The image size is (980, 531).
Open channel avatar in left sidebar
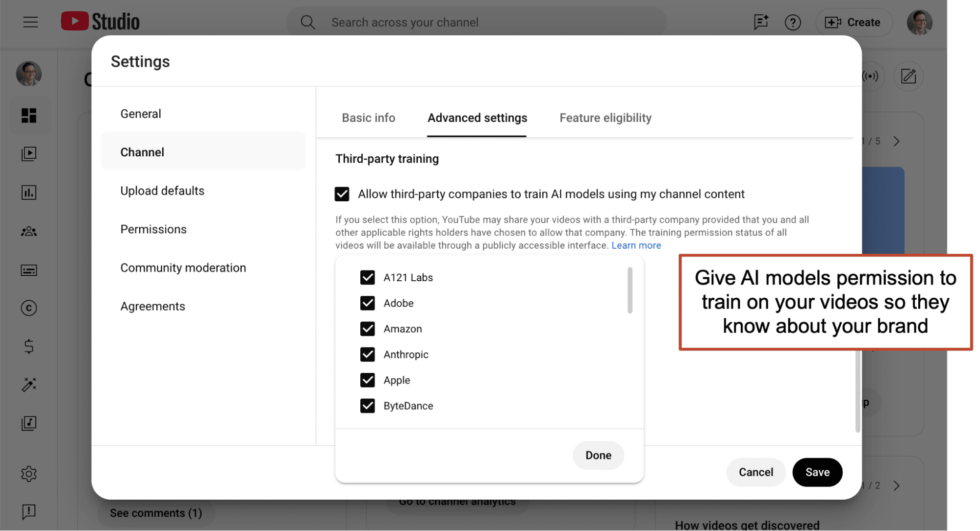[29, 74]
